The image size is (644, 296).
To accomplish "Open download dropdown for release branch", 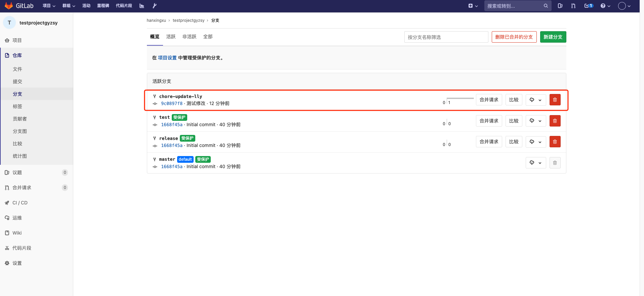I will point(536,142).
